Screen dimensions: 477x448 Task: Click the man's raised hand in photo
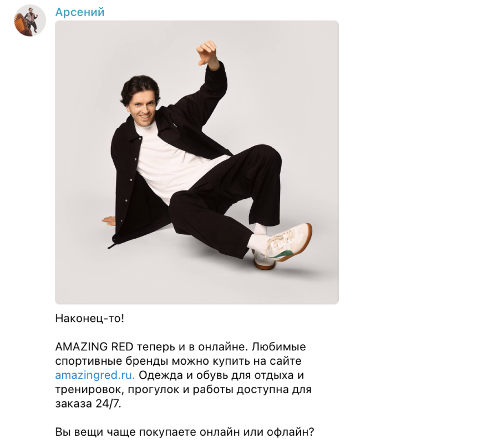pos(207,53)
